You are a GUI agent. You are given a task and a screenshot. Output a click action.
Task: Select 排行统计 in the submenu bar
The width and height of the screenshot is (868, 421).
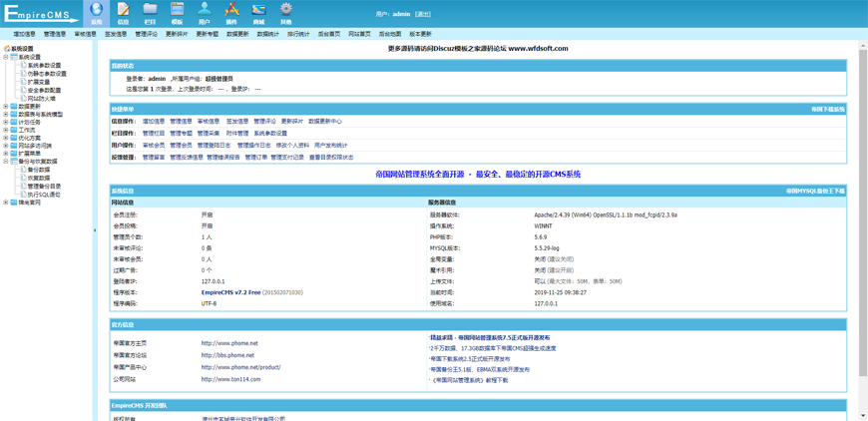(x=298, y=34)
